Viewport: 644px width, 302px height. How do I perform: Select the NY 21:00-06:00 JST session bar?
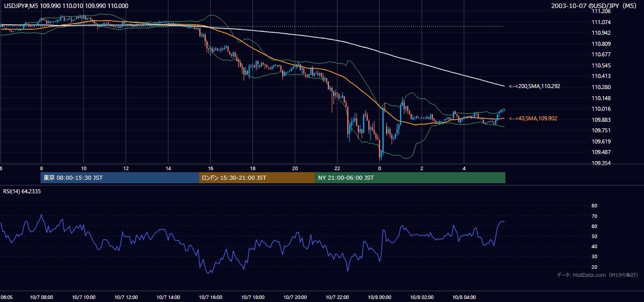[410, 178]
